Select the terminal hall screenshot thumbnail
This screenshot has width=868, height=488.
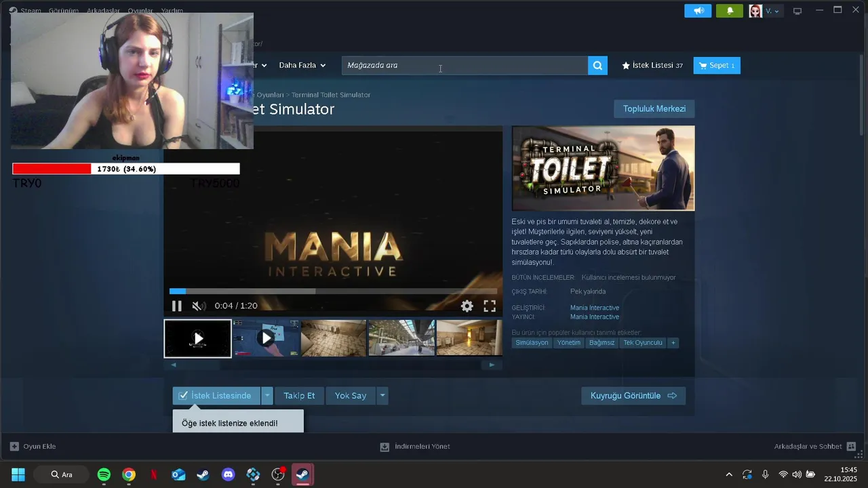pyautogui.click(x=401, y=338)
